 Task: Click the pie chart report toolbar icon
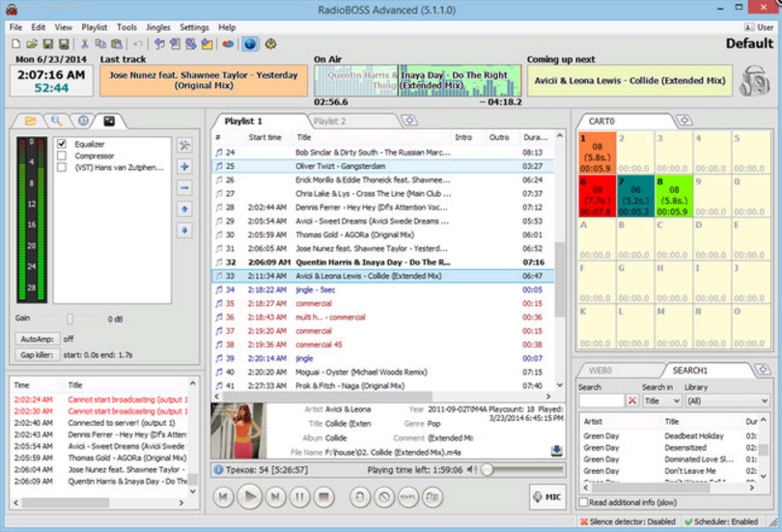[x=228, y=43]
